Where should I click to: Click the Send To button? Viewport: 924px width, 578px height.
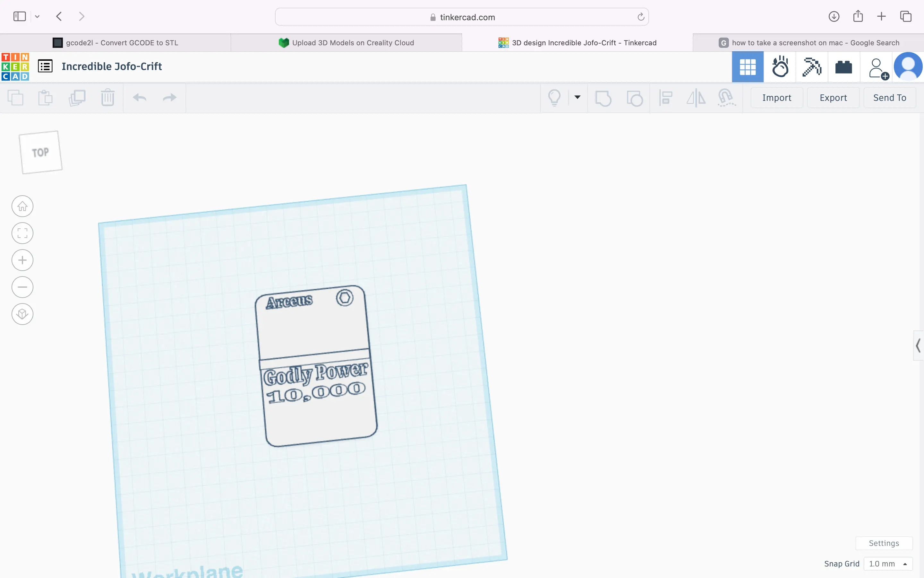890,98
